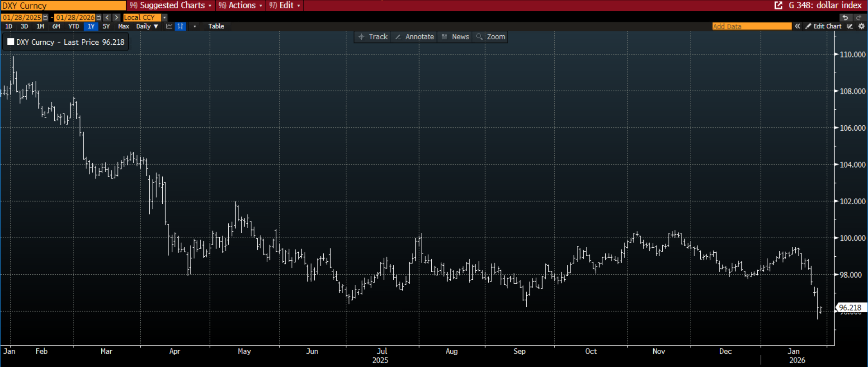Switch to Table view
This screenshot has width=868, height=367.
pyautogui.click(x=216, y=26)
